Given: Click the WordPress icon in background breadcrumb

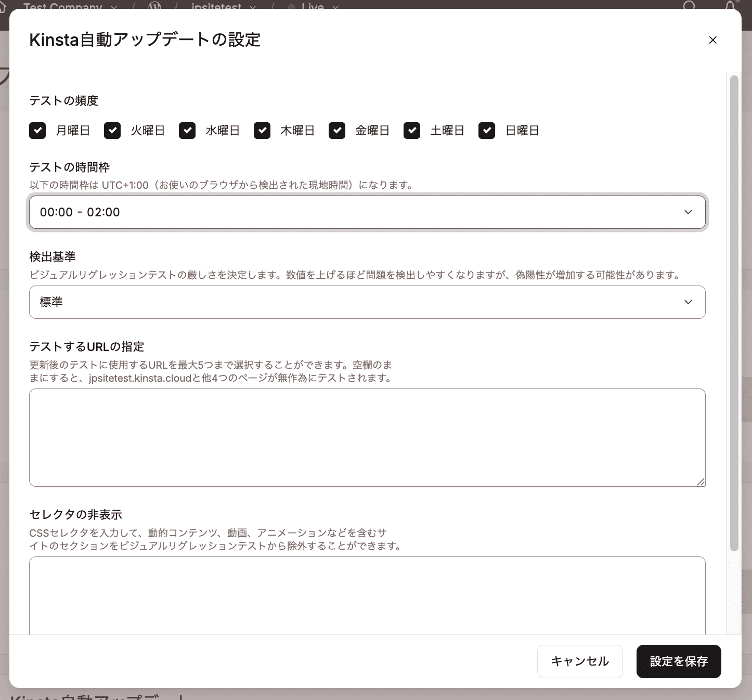Looking at the screenshot, I should tap(154, 6).
